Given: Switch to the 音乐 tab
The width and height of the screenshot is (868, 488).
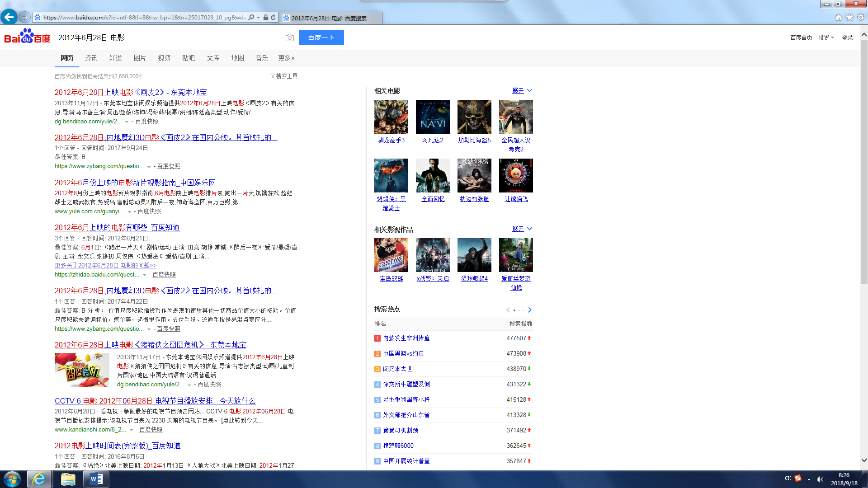Looking at the screenshot, I should point(262,58).
